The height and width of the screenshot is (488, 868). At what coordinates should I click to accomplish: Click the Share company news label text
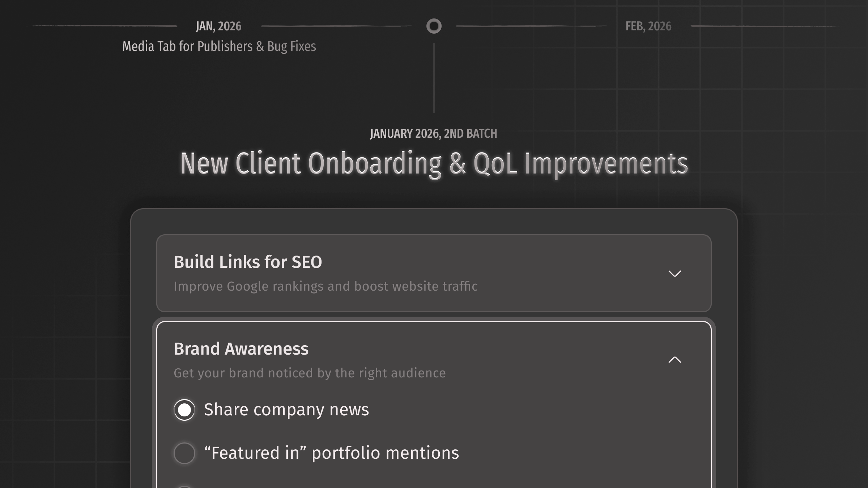286,410
